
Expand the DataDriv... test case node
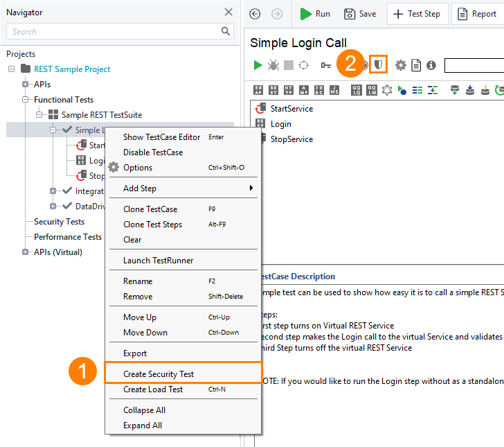coord(53,206)
